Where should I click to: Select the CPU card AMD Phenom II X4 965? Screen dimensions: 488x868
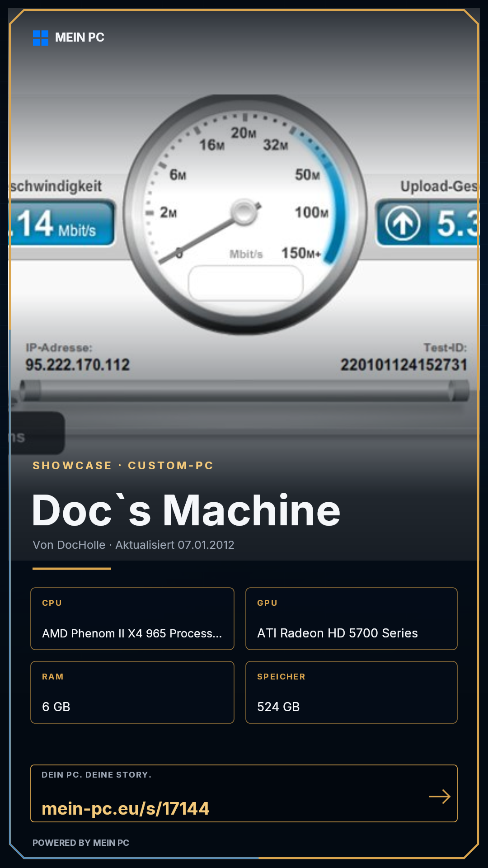pos(132,618)
